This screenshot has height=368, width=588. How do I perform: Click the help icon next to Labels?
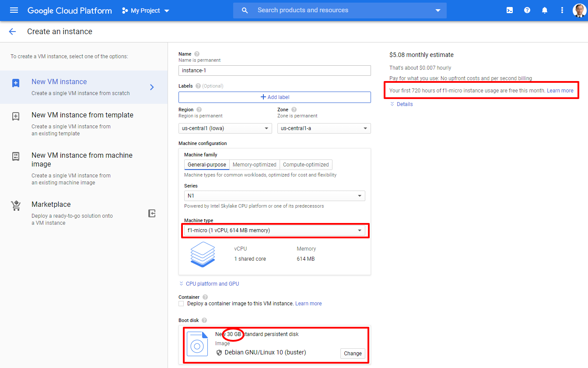coord(198,86)
